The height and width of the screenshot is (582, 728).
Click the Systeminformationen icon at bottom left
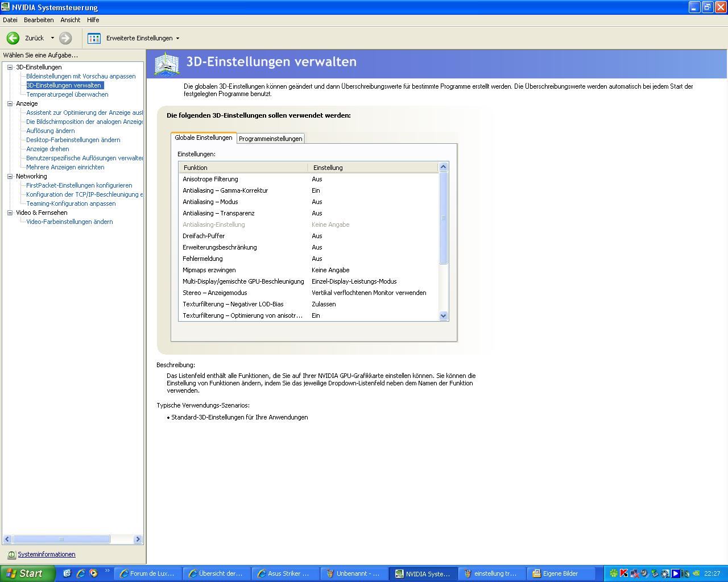coord(11,555)
